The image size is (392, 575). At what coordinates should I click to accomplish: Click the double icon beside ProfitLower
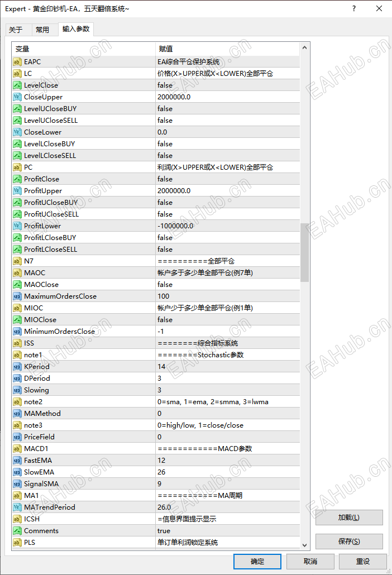pos(17,226)
